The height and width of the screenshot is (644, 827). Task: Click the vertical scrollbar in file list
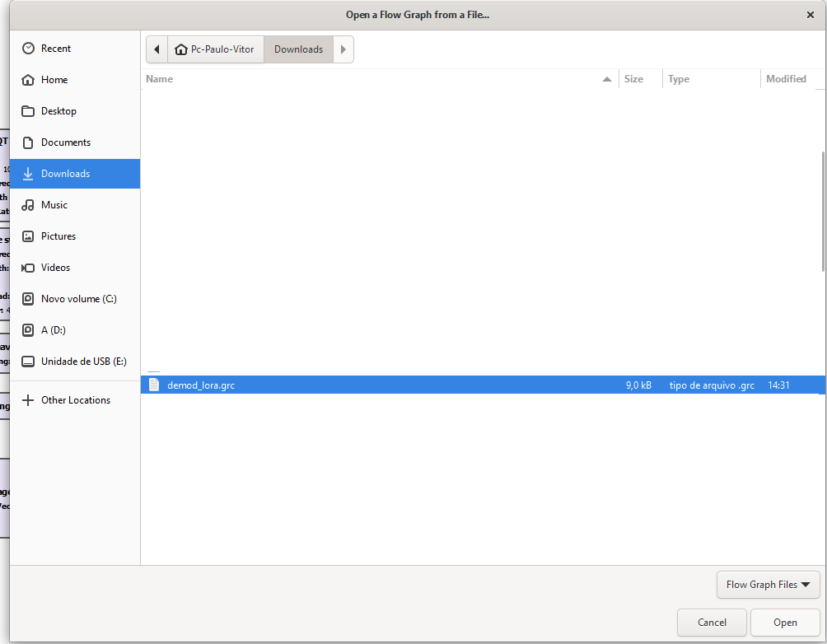click(823, 212)
